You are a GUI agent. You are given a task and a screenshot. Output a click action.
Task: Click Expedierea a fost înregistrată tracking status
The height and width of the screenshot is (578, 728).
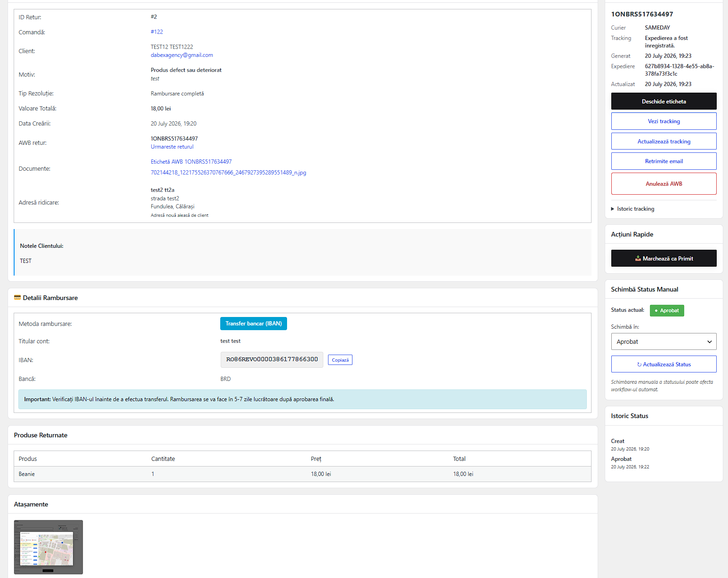(666, 42)
